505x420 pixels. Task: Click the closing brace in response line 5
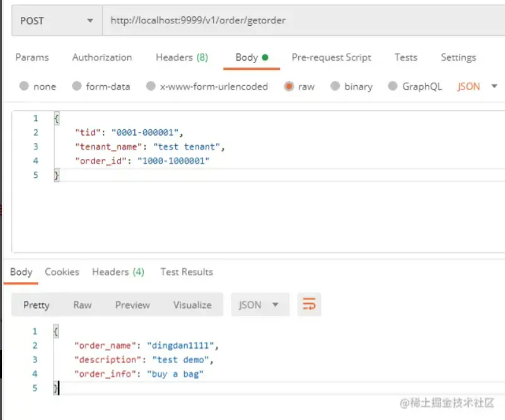coord(55,388)
